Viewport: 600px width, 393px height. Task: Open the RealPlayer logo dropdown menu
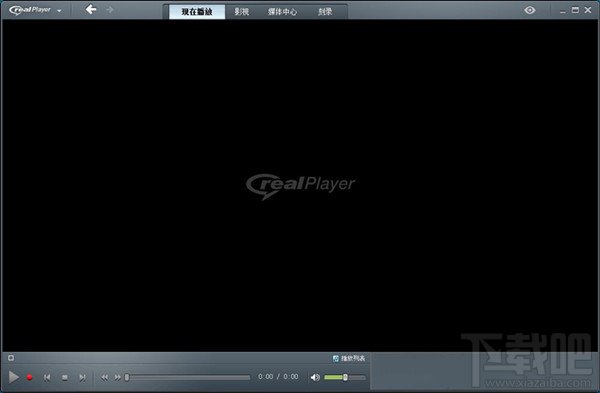(30, 10)
